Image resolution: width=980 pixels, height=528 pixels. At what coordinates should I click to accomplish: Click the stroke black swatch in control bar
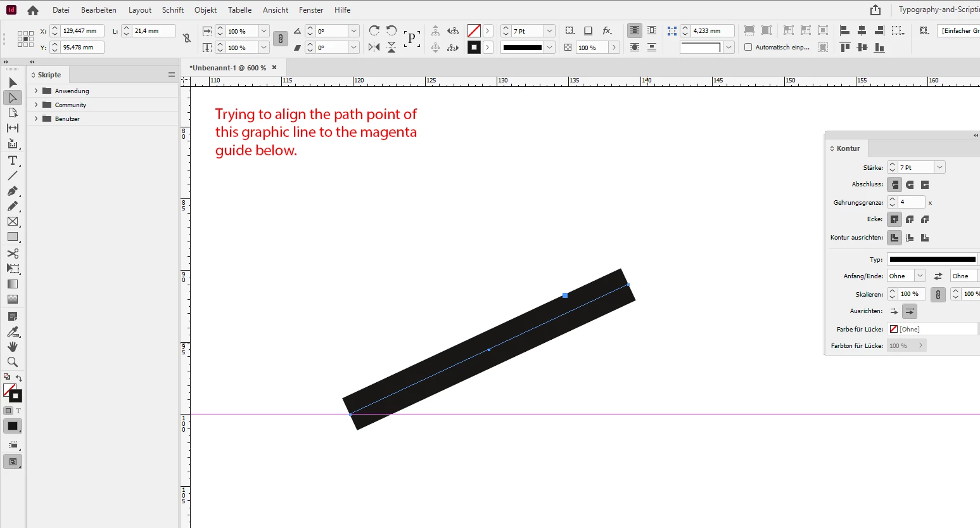tap(474, 47)
